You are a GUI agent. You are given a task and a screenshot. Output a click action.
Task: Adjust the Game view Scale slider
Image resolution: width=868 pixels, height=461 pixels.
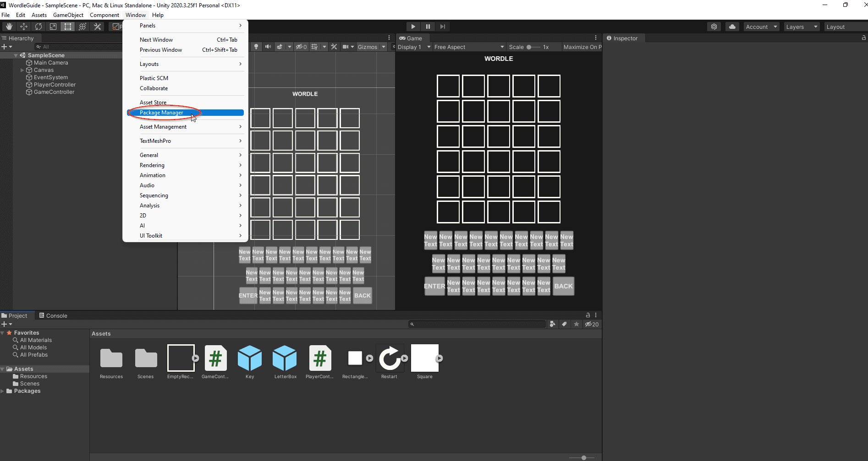click(533, 47)
